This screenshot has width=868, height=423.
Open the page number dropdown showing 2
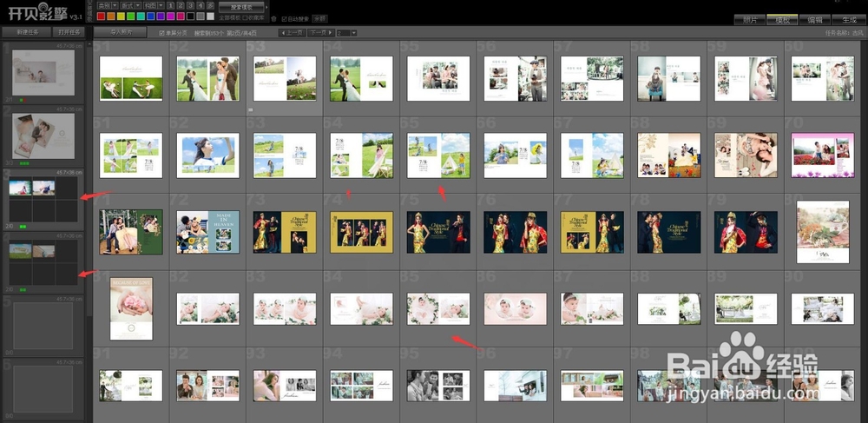pos(346,33)
